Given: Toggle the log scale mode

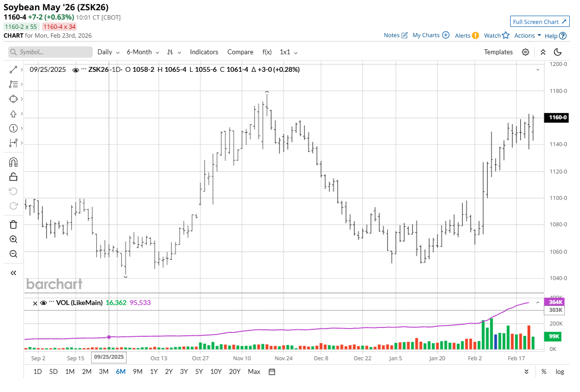Looking at the screenshot, I should [559, 371].
